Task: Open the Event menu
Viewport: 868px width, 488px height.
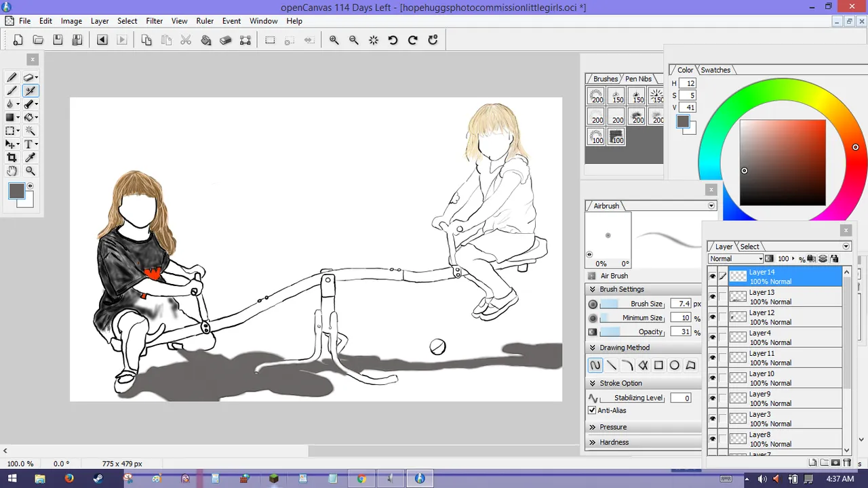Action: [232, 21]
